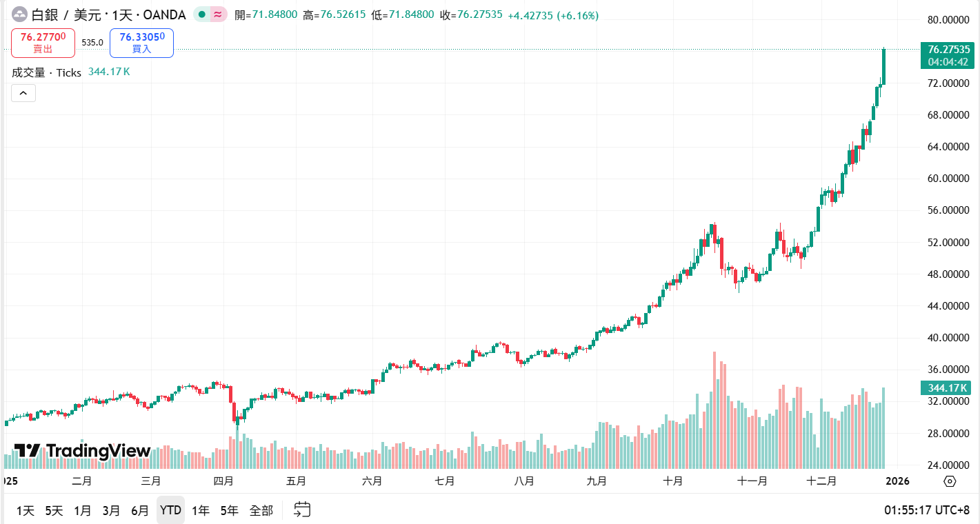Viewport: 980px width, 524px height.
Task: Toggle the YTD range highlight off
Action: point(170,510)
